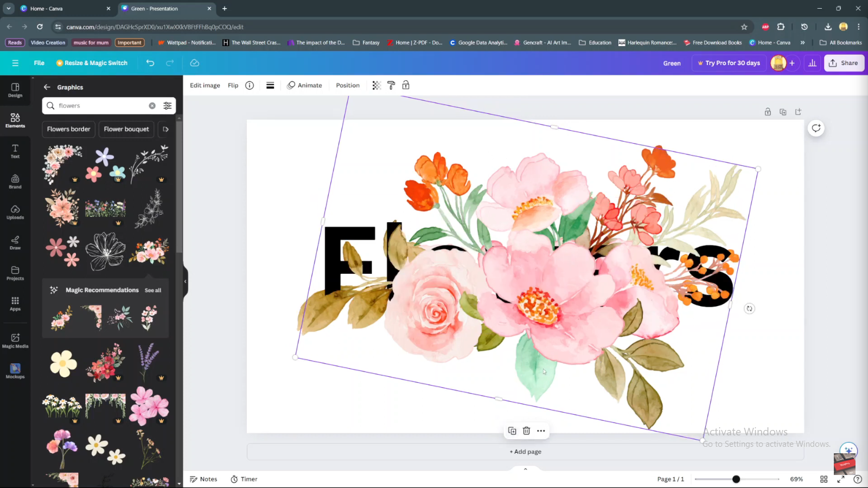
Task: Open image info icon in toolbar
Action: 250,85
